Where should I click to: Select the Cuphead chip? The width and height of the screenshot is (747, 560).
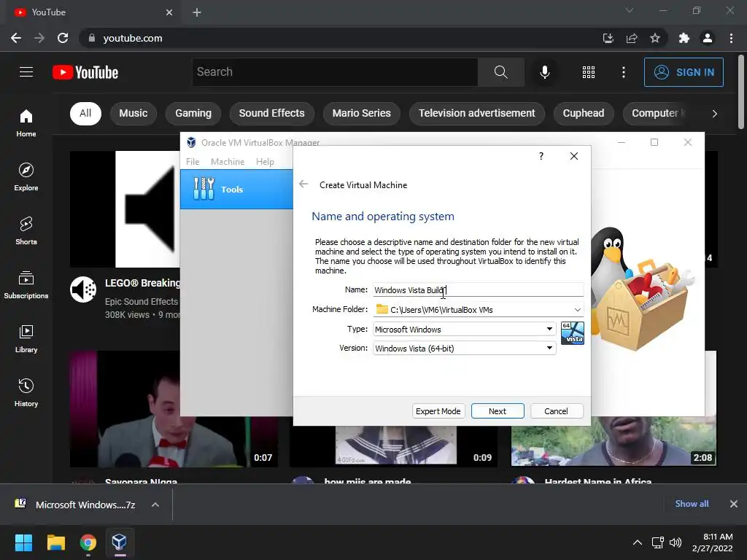pyautogui.click(x=584, y=113)
